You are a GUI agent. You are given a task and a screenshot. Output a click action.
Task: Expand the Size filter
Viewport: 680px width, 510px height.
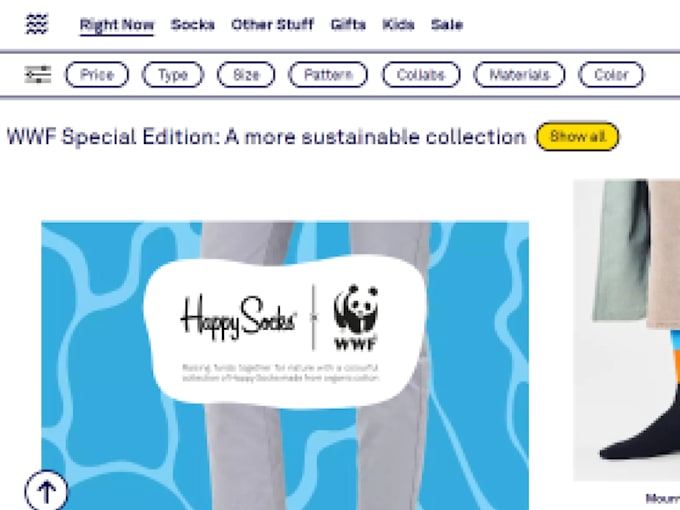(246, 75)
